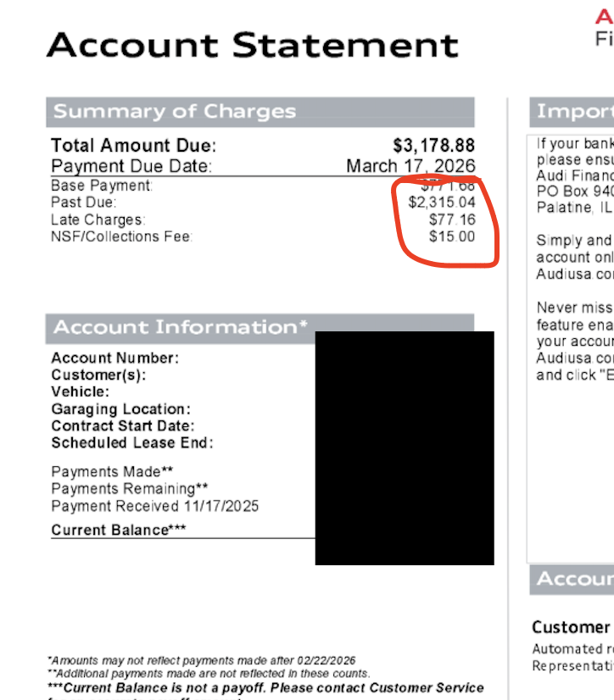Select the Customer(s) label
Viewport: 614px width, 700px height.
[x=98, y=375]
